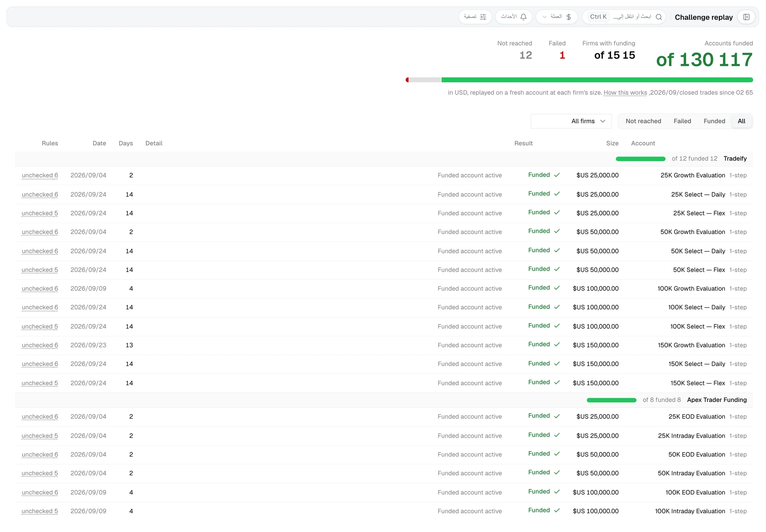Open the events bell icon
Viewport: 766px width, 532px height.
point(523,17)
